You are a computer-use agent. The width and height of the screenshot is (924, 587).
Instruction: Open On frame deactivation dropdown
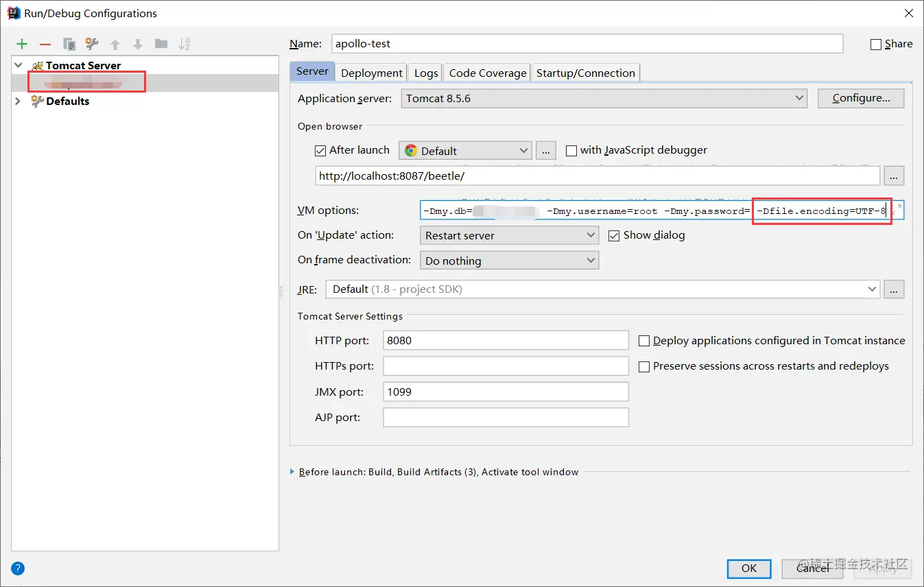(508, 261)
